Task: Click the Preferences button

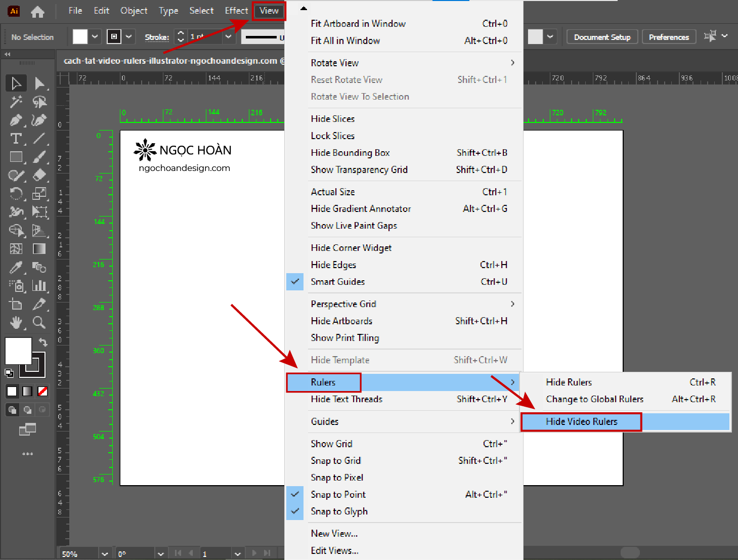Action: coord(669,37)
